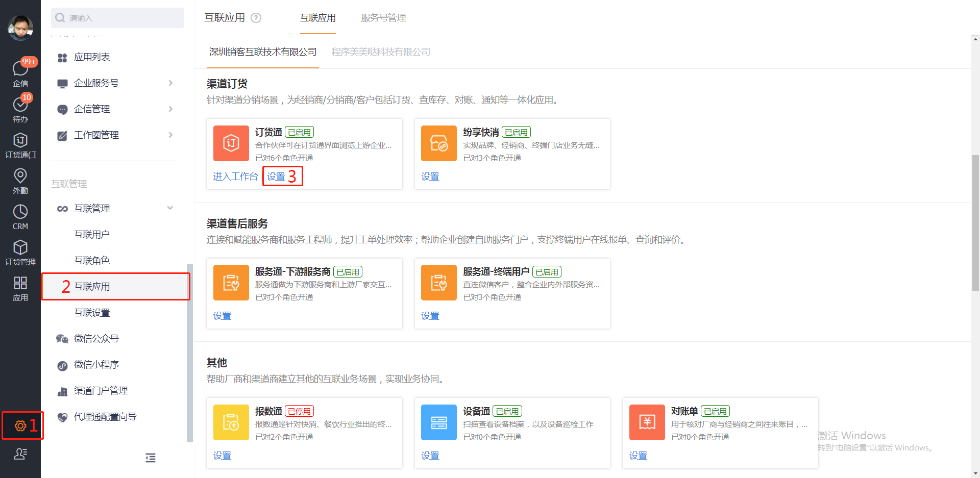The width and height of the screenshot is (980, 478).
Task: Select the 深圳销客互联技术有限公司 tab
Action: pos(263,52)
